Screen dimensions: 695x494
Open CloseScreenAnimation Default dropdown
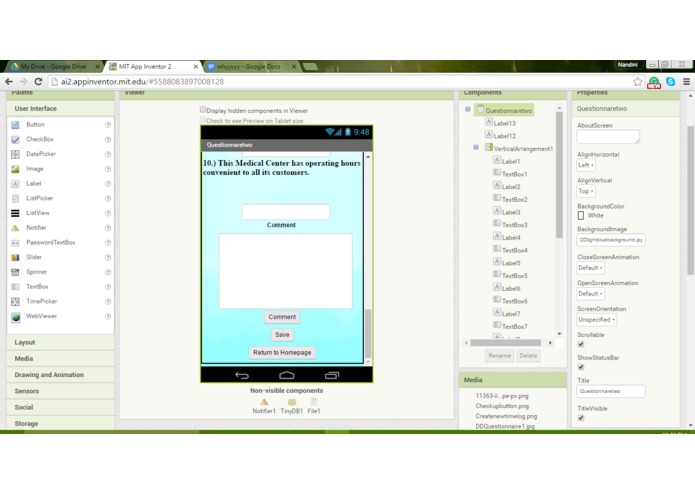tap(590, 268)
